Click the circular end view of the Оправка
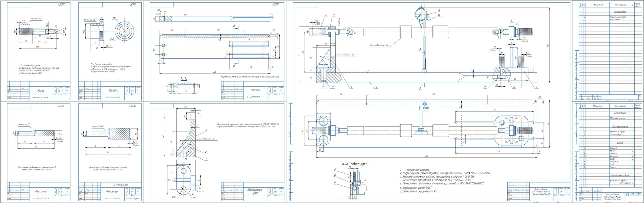This screenshot has width=644, height=203. point(124,31)
